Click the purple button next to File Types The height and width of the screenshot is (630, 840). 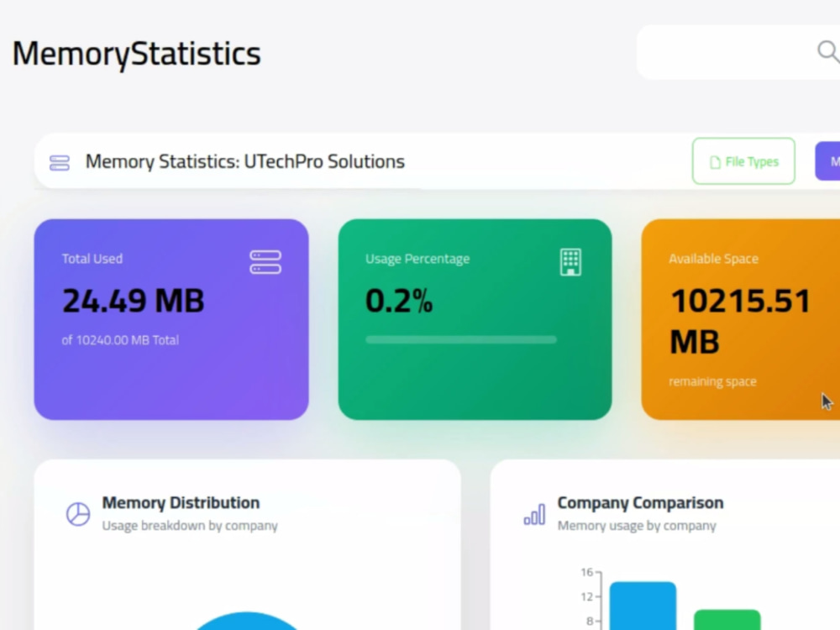coord(827,161)
